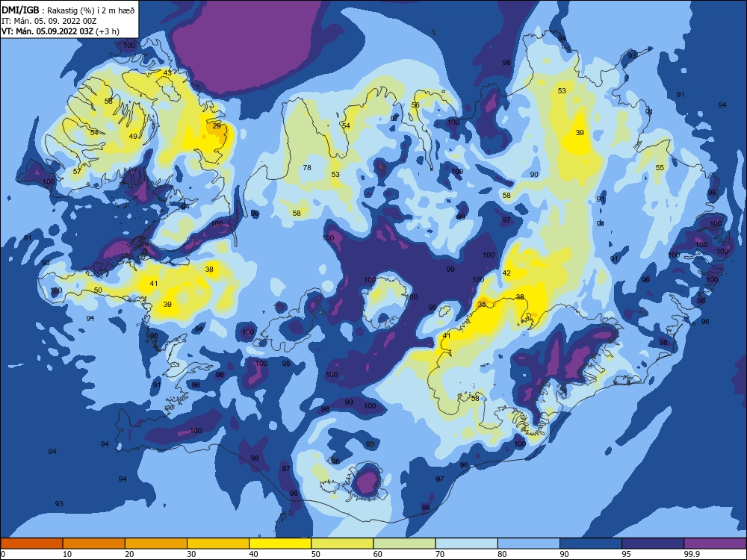Pick the 20–30 amber legend swatch
The height and width of the screenshot is (560, 747).
pos(156,544)
